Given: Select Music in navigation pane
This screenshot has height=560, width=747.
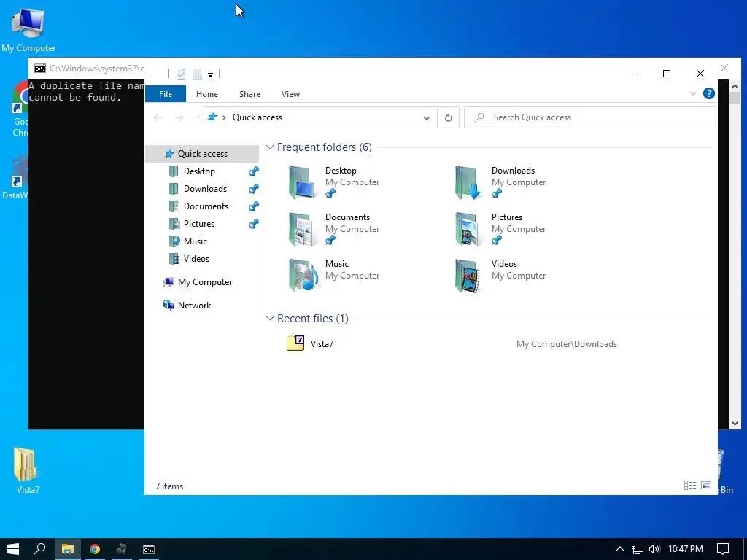Looking at the screenshot, I should 196,241.
